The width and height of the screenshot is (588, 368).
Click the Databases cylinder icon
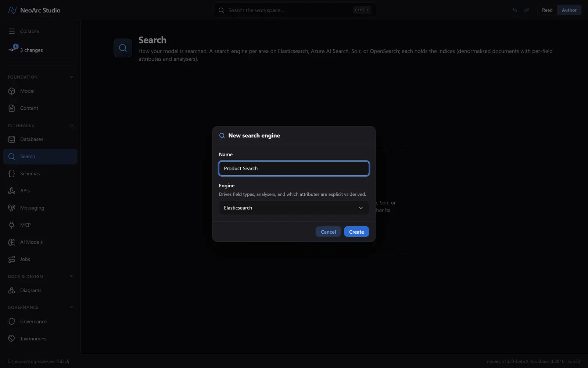[x=12, y=139]
